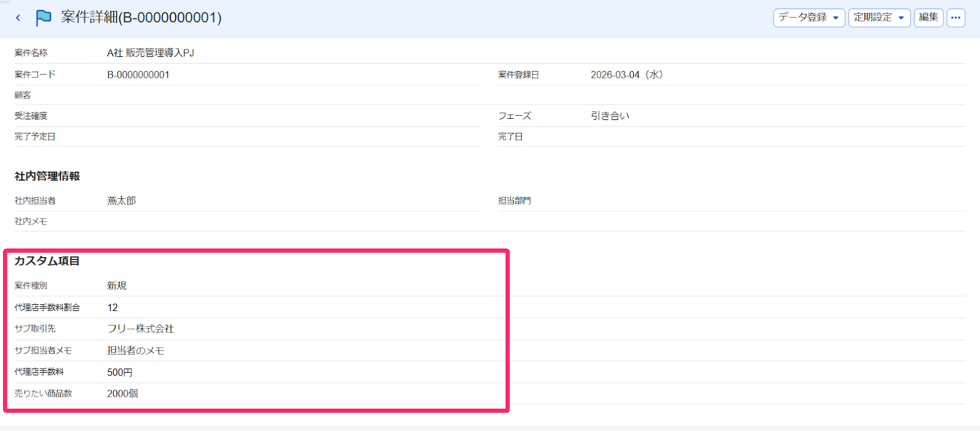Click the 社内管理情報 section heading
Image resolution: width=980 pixels, height=431 pixels.
point(47,176)
